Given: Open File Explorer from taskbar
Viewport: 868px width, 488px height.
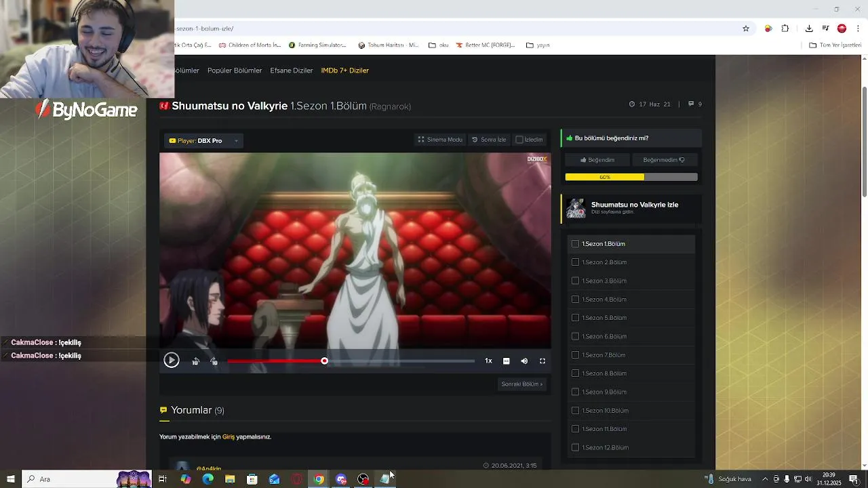Looking at the screenshot, I should pyautogui.click(x=230, y=479).
